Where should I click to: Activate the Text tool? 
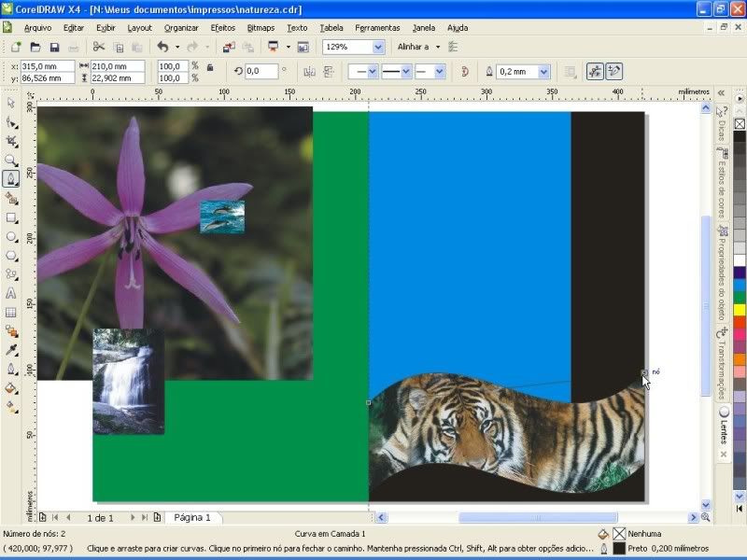click(11, 293)
